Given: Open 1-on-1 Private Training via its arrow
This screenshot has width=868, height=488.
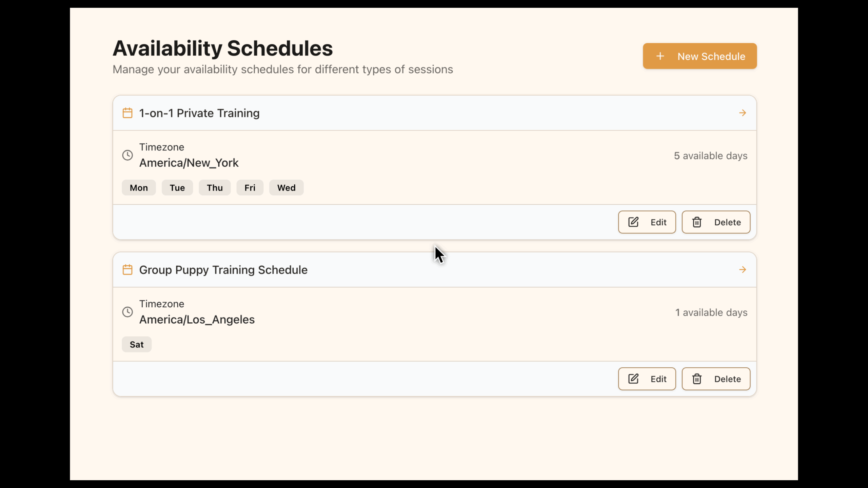Looking at the screenshot, I should point(743,113).
